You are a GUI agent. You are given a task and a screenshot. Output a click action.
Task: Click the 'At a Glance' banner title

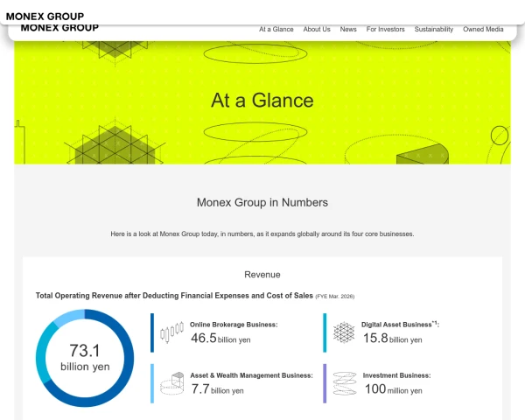pos(262,101)
